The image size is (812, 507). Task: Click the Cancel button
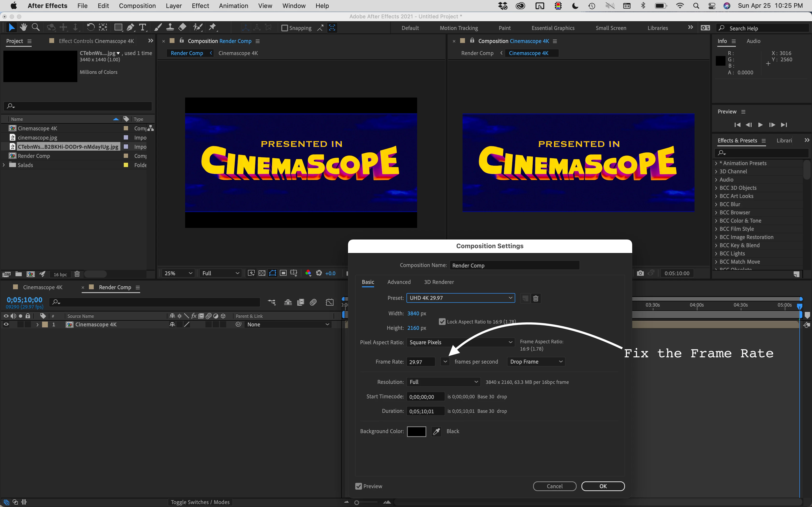tap(554, 486)
